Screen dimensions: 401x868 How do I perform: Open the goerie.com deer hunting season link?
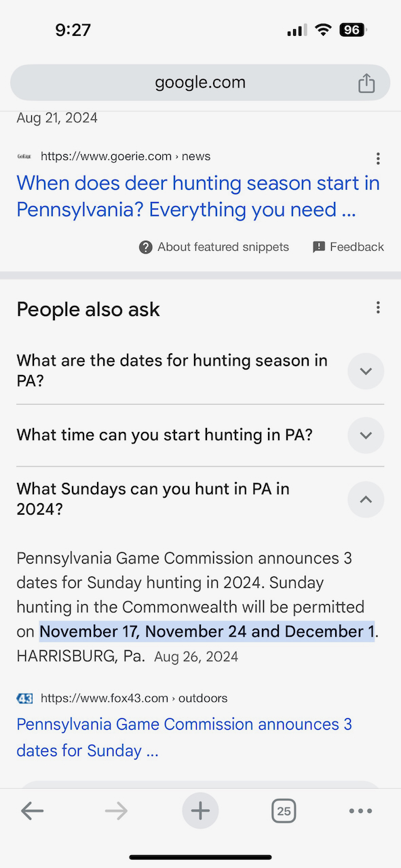pos(198,196)
